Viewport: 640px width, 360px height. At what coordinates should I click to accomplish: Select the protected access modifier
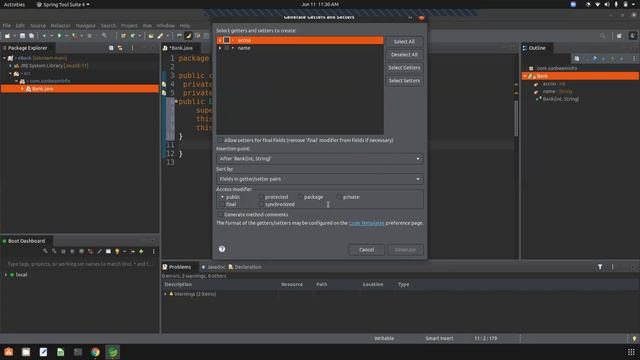coord(261,197)
